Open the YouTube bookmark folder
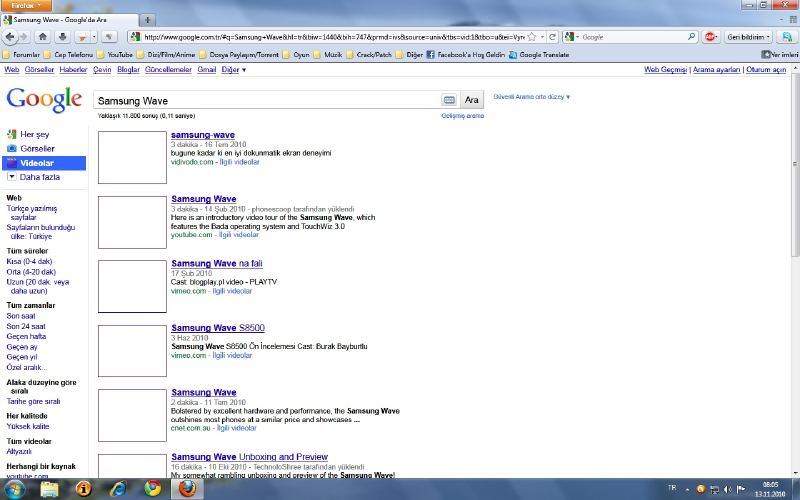Image resolution: width=800 pixels, height=500 pixels. point(115,55)
